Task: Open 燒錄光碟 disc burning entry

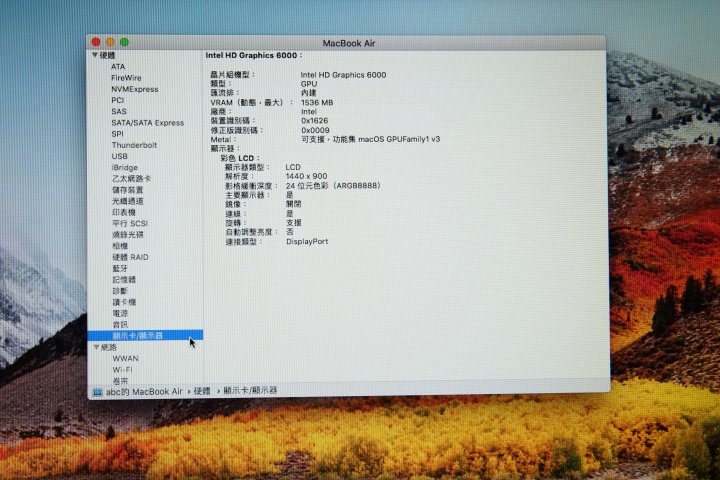Action: [x=128, y=234]
